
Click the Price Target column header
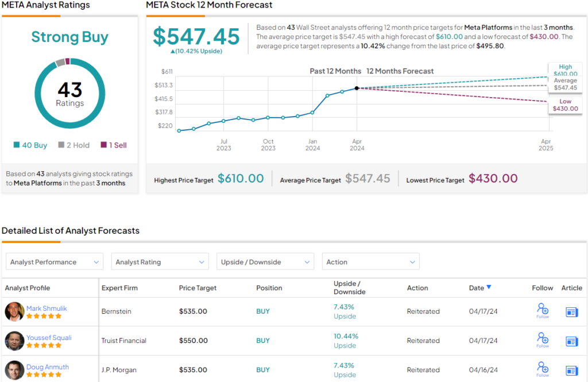(x=198, y=288)
